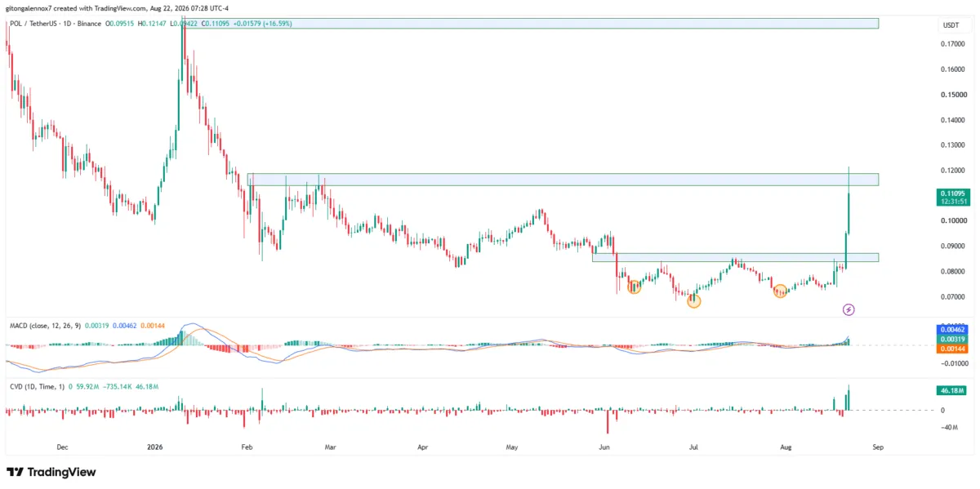Open the TradingView logo link
The height and width of the screenshot is (489, 980).
coord(51,472)
